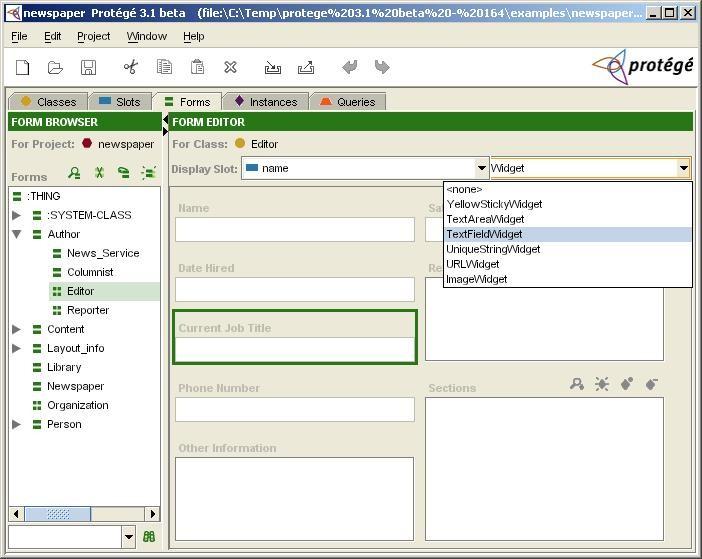Open the Display Slot name dropdown

click(482, 168)
